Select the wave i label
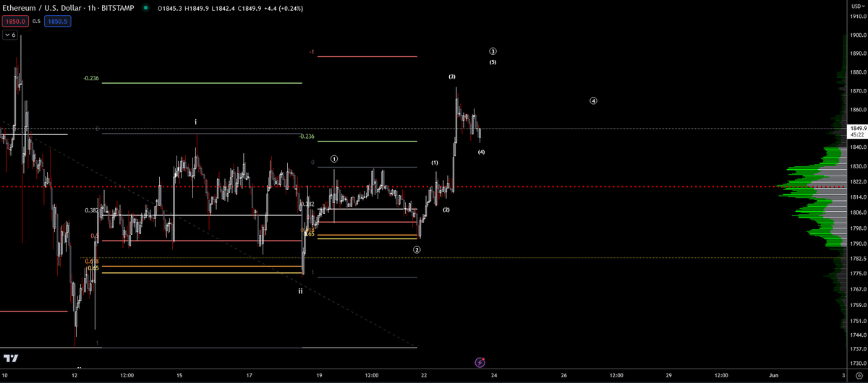The height and width of the screenshot is (383, 868). pyautogui.click(x=196, y=122)
